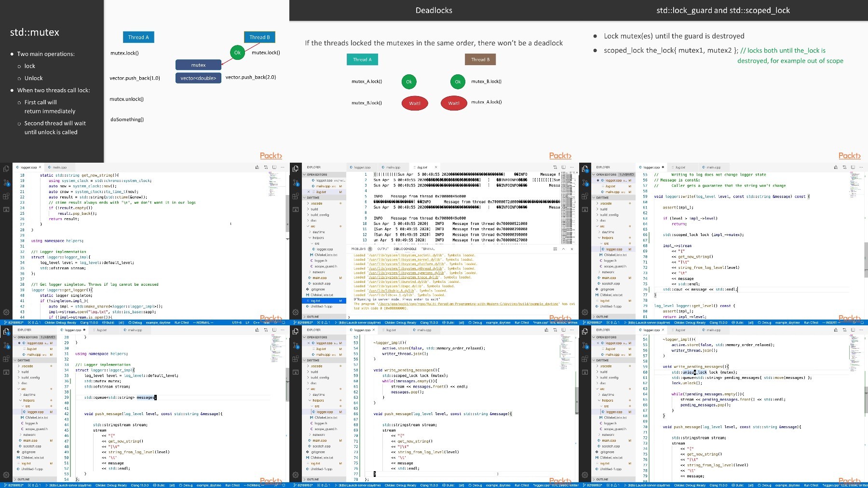Click the green Ok circle on the std::mutex slide
The height and width of the screenshot is (488, 868).
pyautogui.click(x=237, y=53)
